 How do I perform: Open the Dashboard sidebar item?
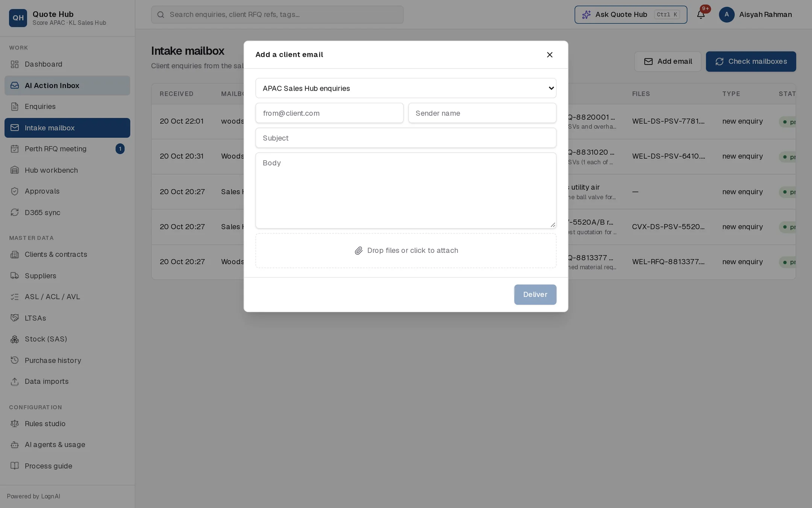67,64
